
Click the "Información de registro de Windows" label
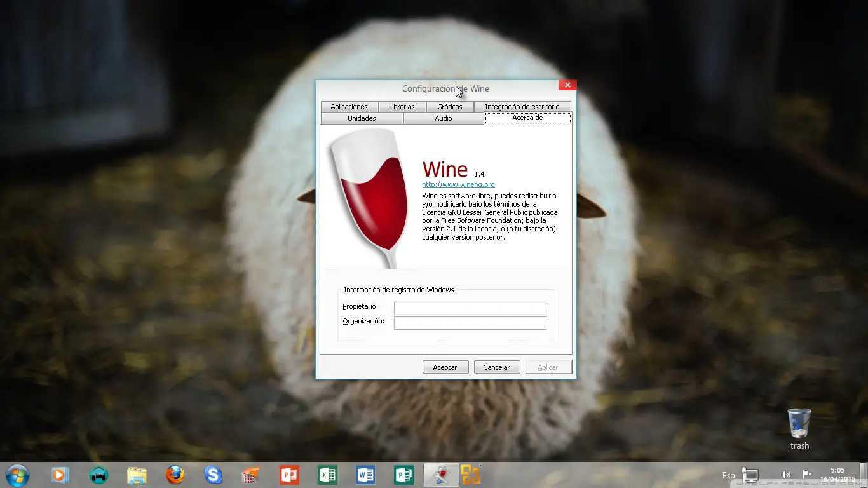[x=399, y=290]
